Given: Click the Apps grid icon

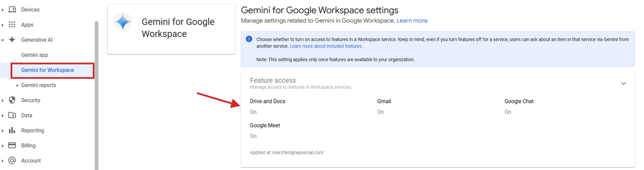Looking at the screenshot, I should pyautogui.click(x=12, y=25).
